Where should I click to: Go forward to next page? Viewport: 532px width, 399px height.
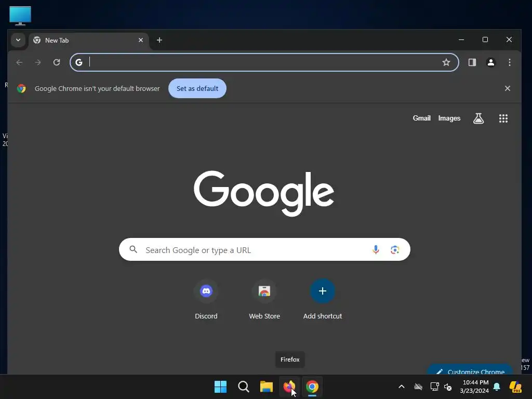(38, 62)
